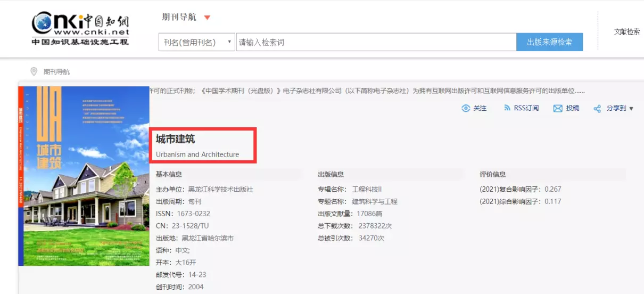644x294 pixels.
Task: Click the RSS feed icon
Action: pos(507,108)
